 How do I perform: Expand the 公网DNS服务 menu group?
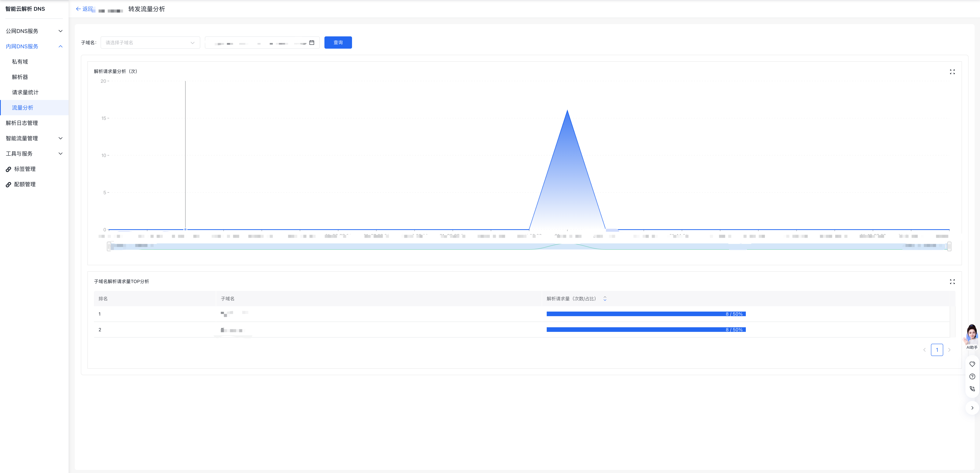coord(60,31)
